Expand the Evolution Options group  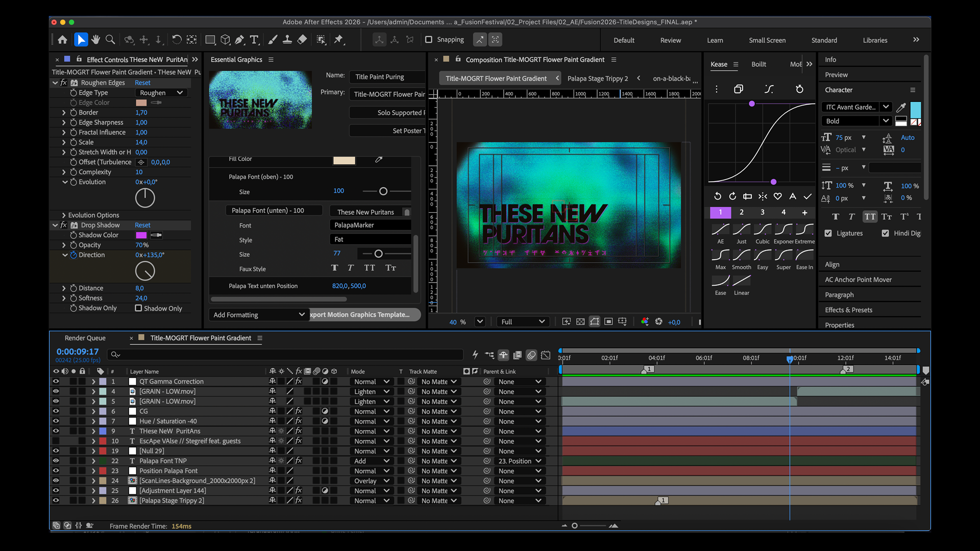[x=64, y=215]
